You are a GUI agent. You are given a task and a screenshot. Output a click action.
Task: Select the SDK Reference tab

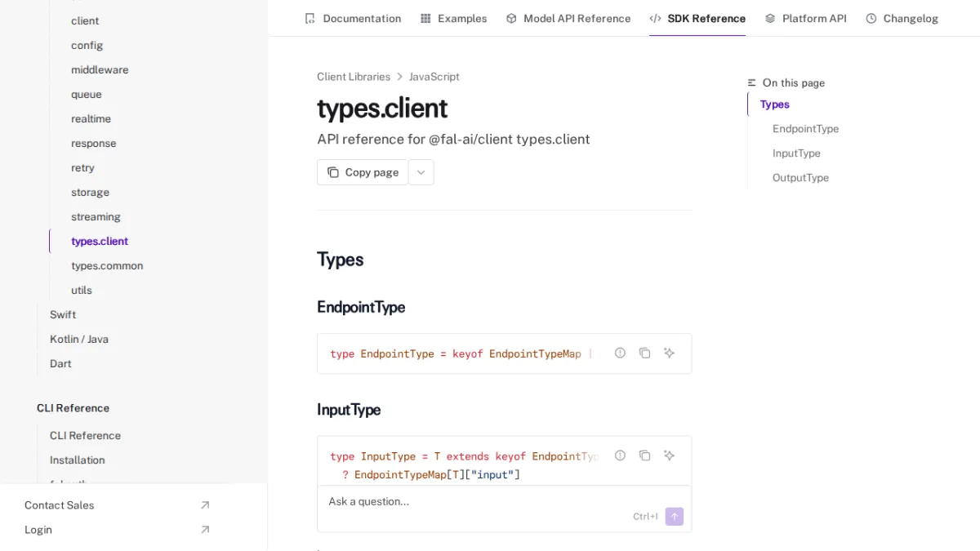click(x=697, y=18)
